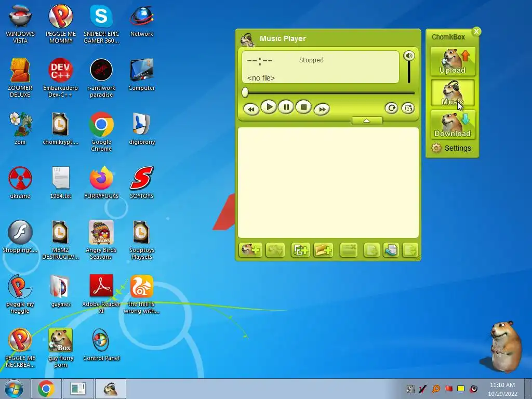Screen dimensions: 532x399
Task: Open the Upload panel in ChomikBox
Action: (x=453, y=61)
